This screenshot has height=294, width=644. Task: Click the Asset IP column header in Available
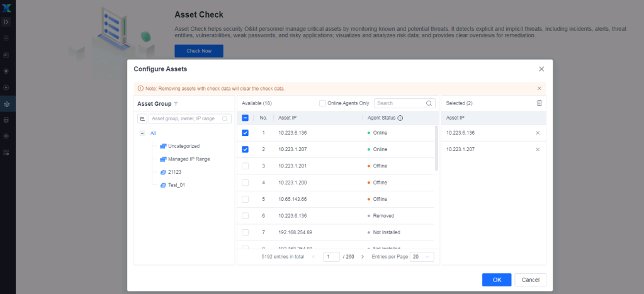[288, 118]
